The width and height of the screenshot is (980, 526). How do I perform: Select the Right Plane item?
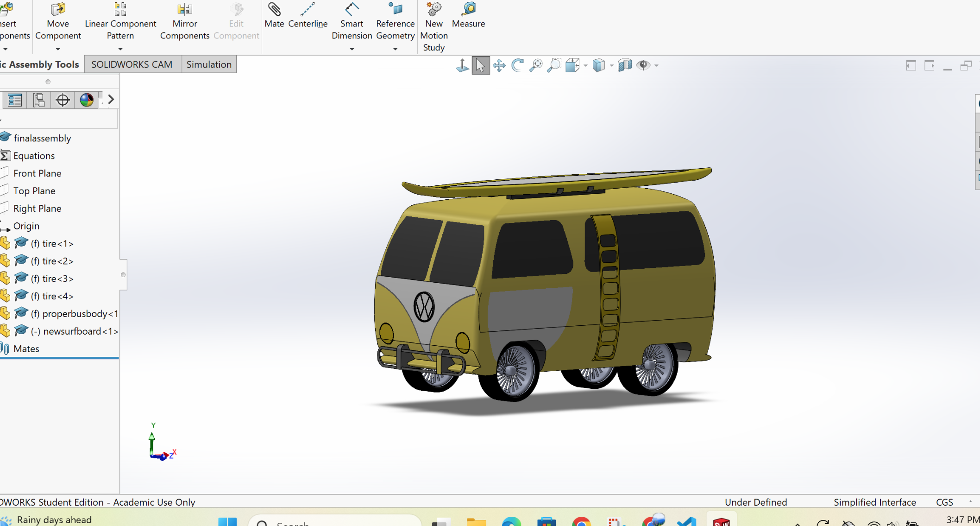(x=37, y=209)
